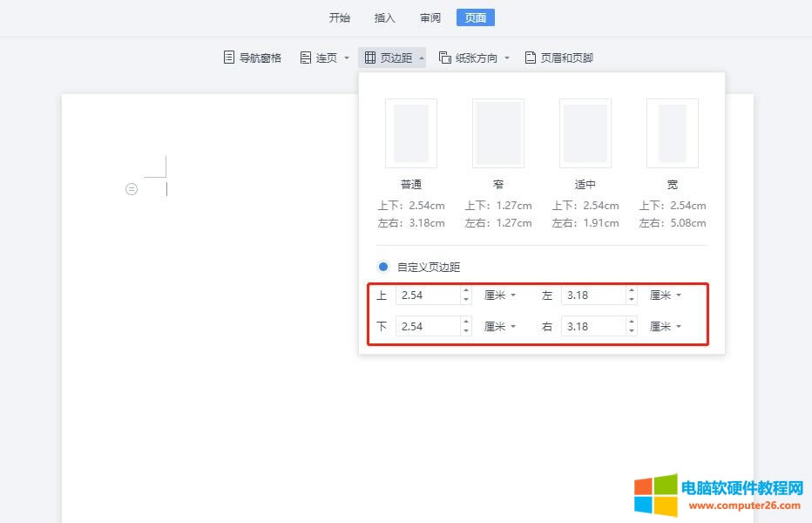Enable the 自定义页边距 custom margins option
This screenshot has height=523, width=812.
[382, 267]
